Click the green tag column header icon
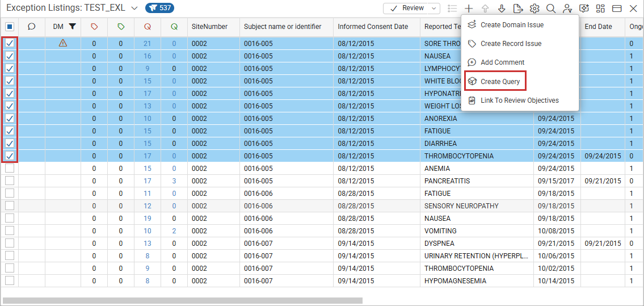This screenshot has width=644, height=306. pos(121,26)
